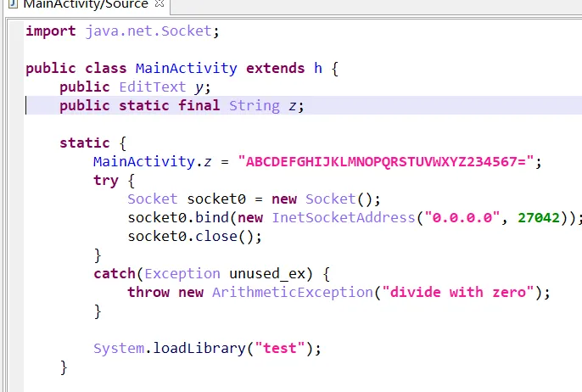The image size is (582, 392).
Task: Click the port number 27042
Action: pos(538,217)
